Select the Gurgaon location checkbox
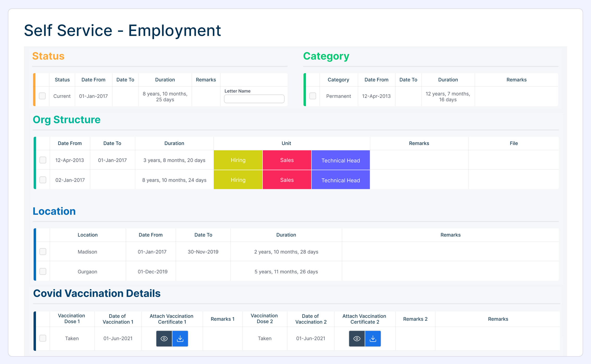This screenshot has height=364, width=591. click(x=43, y=271)
